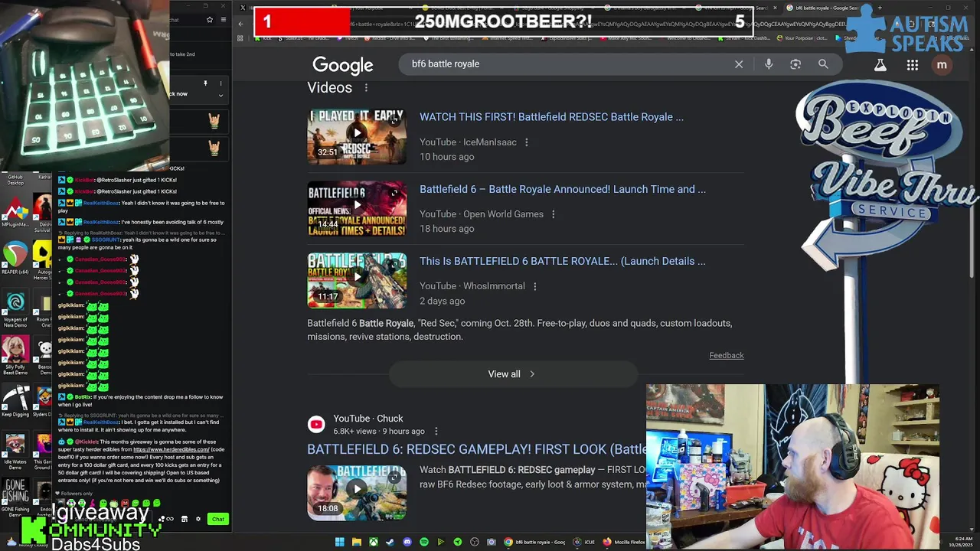The height and width of the screenshot is (551, 980).
Task: Open a new browser tab
Action: 879,8
